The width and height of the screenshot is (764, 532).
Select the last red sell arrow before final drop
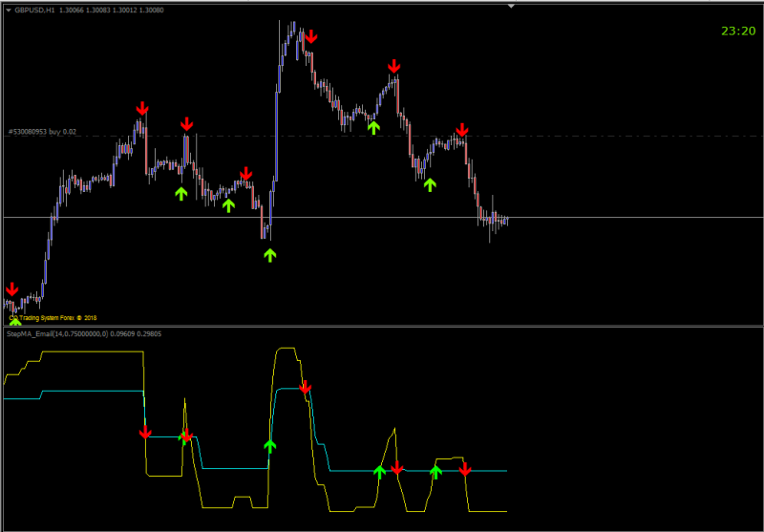(462, 130)
